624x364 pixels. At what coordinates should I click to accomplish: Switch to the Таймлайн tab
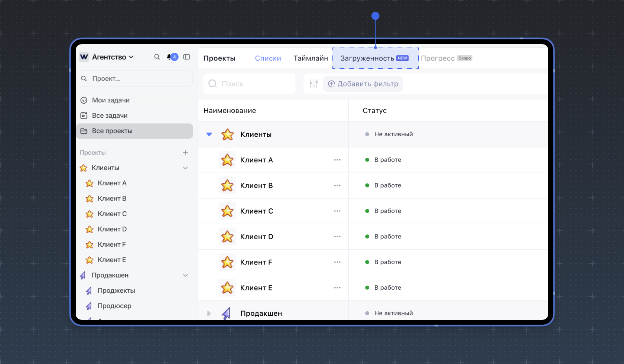(311, 58)
